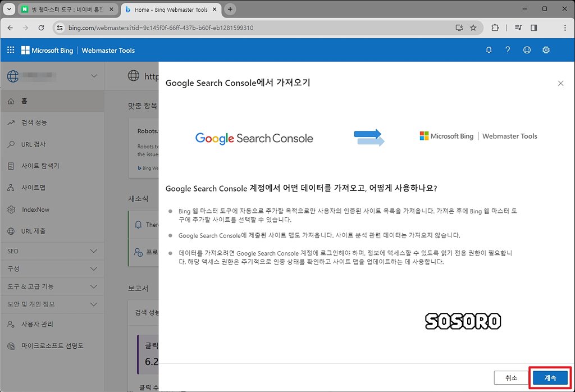Expand the site selector dropdown chevron
The image size is (575, 392).
94,76
